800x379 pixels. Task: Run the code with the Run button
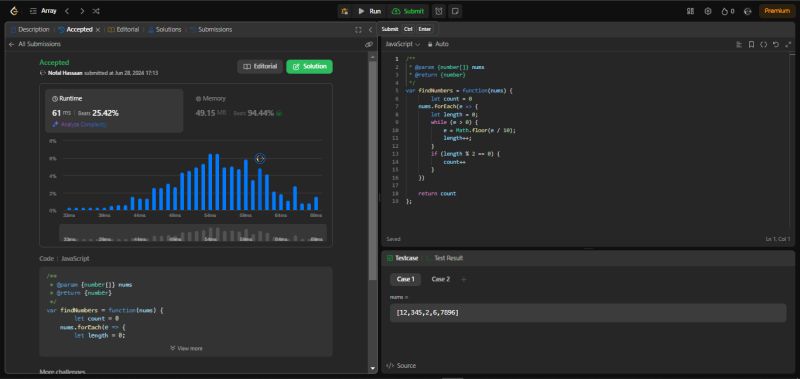click(x=369, y=11)
